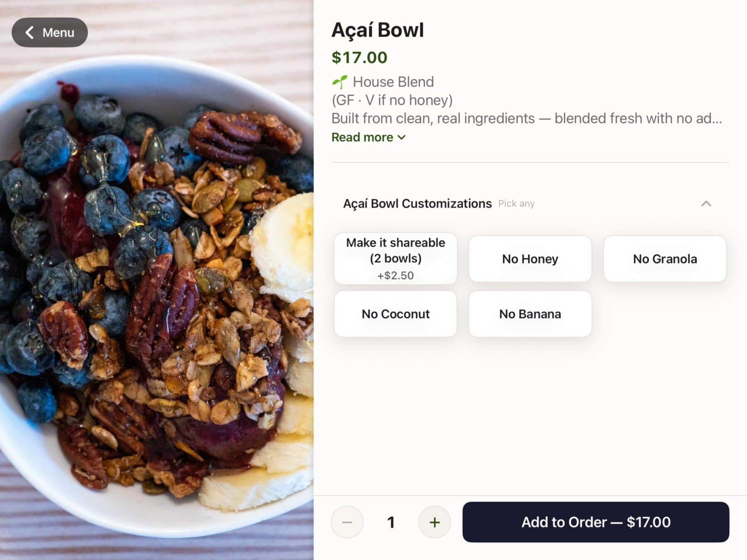Click the Açaí Bowl title
The width and height of the screenshot is (747, 560).
click(x=378, y=30)
